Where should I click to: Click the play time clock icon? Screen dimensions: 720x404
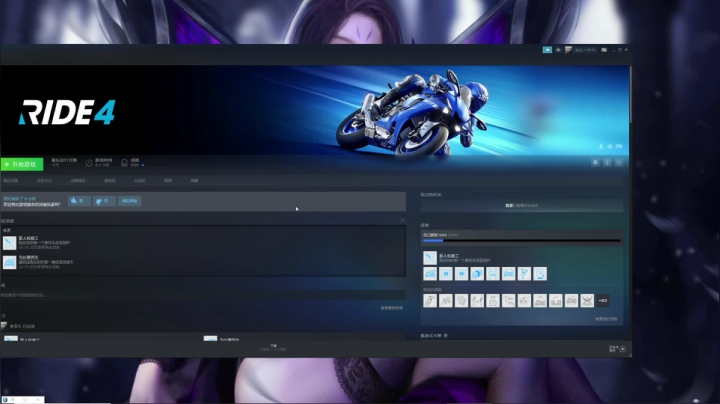(89, 163)
